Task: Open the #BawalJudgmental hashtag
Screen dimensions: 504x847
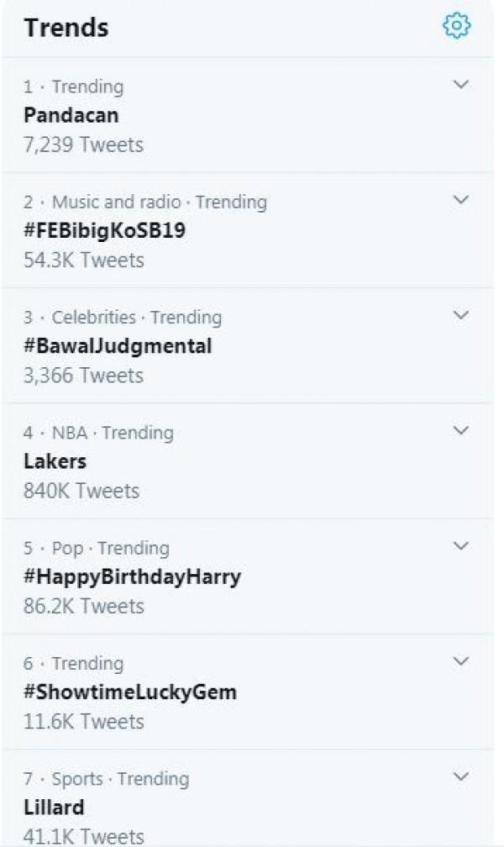Action: click(x=118, y=345)
